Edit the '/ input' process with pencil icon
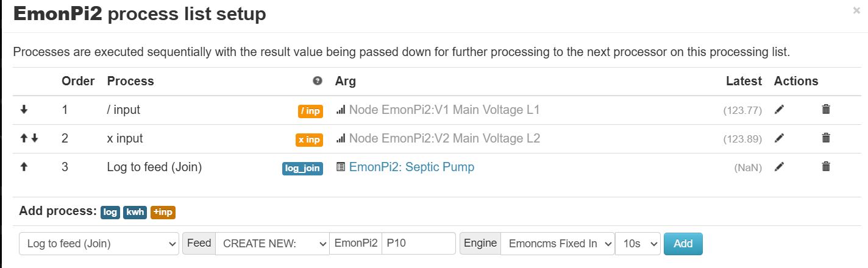Screen dimensions: 868x268 click(x=779, y=110)
